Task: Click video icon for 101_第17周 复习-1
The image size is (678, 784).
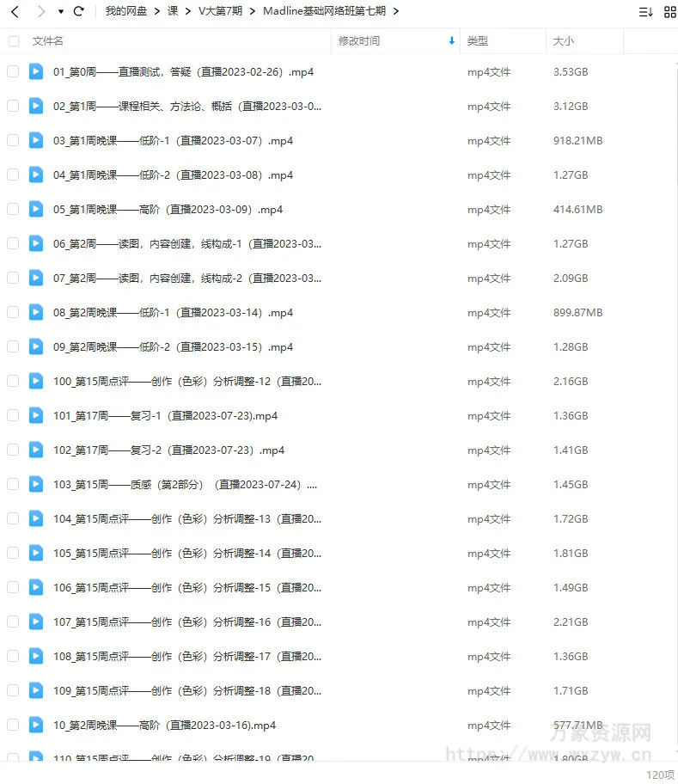Action: pos(36,415)
